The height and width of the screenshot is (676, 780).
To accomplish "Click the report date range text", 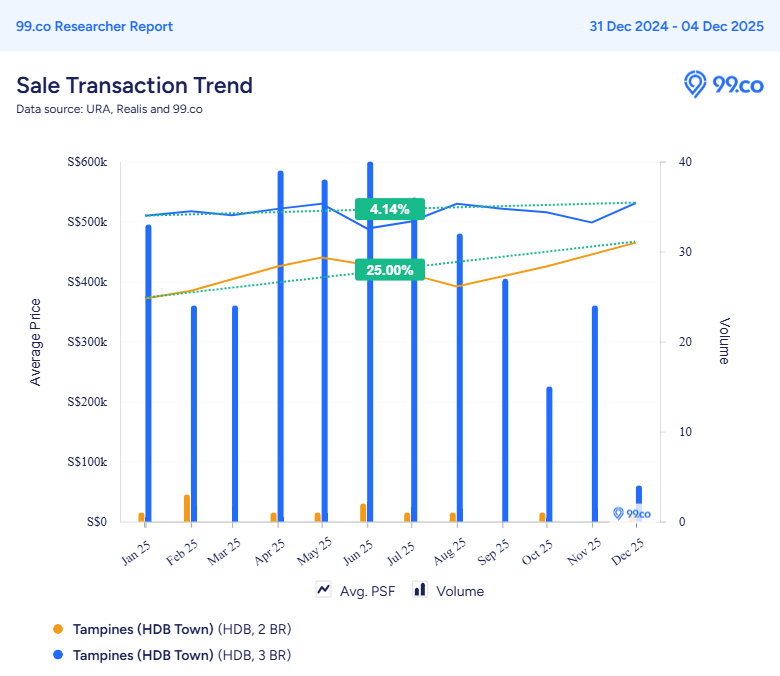I will [x=675, y=26].
